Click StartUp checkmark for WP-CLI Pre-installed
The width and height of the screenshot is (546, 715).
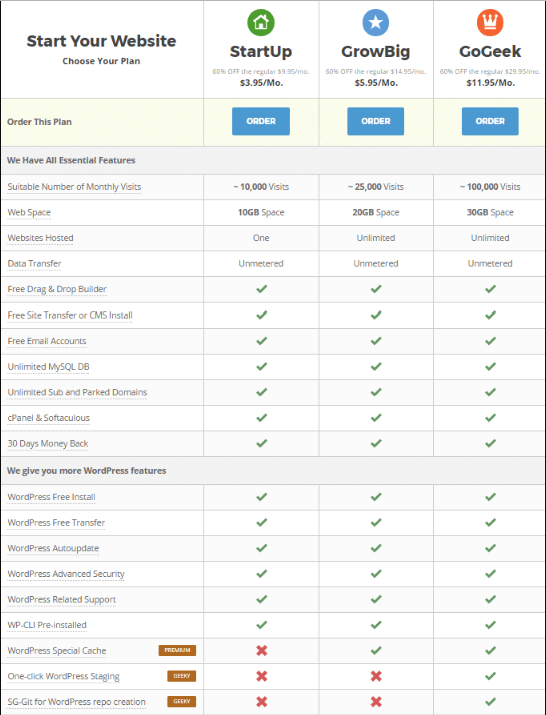click(x=261, y=624)
